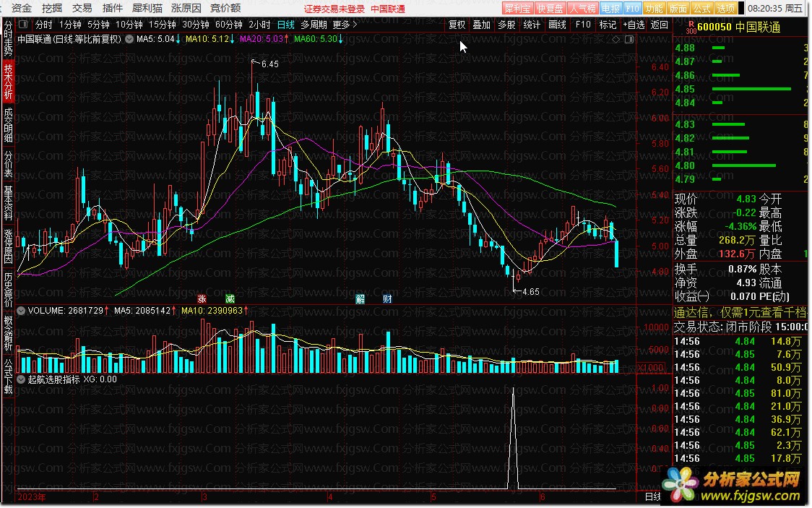Select the 成交明细 sidebar tab
The height and width of the screenshot is (508, 812).
[x=8, y=125]
